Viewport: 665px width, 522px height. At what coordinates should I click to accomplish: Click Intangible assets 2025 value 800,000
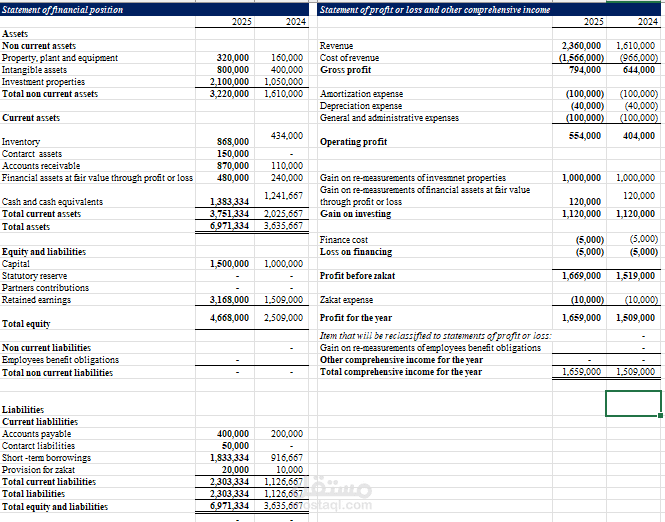coord(233,70)
